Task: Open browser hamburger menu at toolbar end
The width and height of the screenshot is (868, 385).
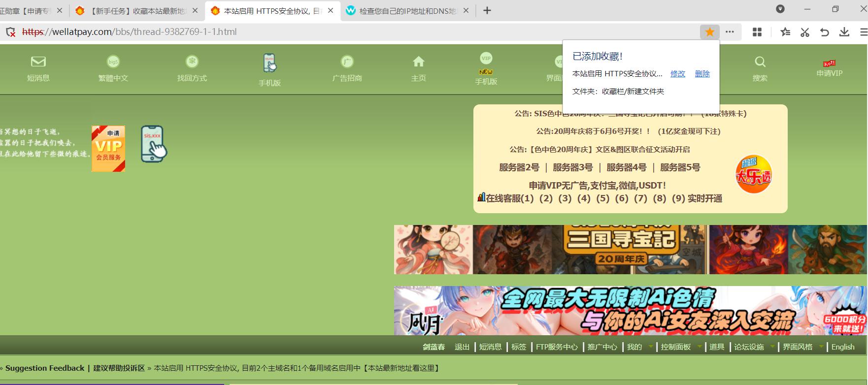Action: pos(864,32)
